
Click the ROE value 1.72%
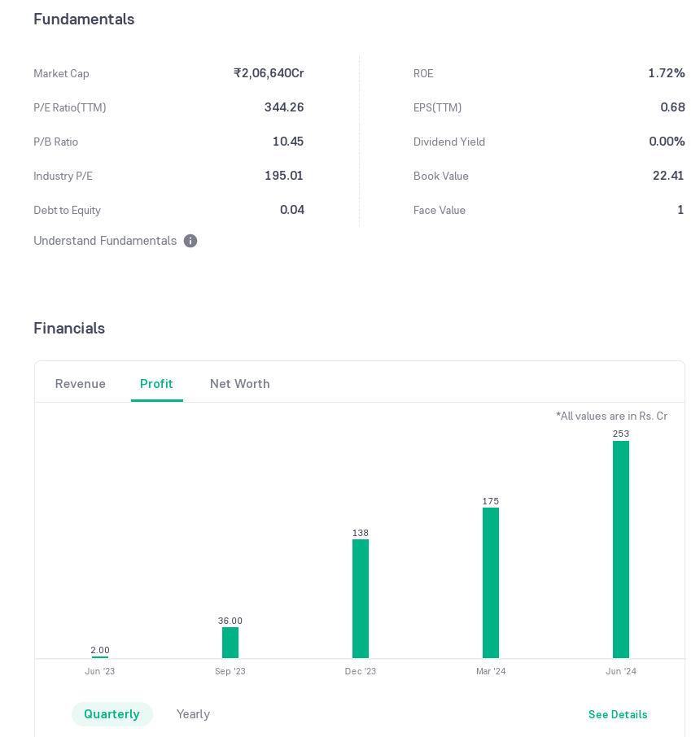pos(666,73)
